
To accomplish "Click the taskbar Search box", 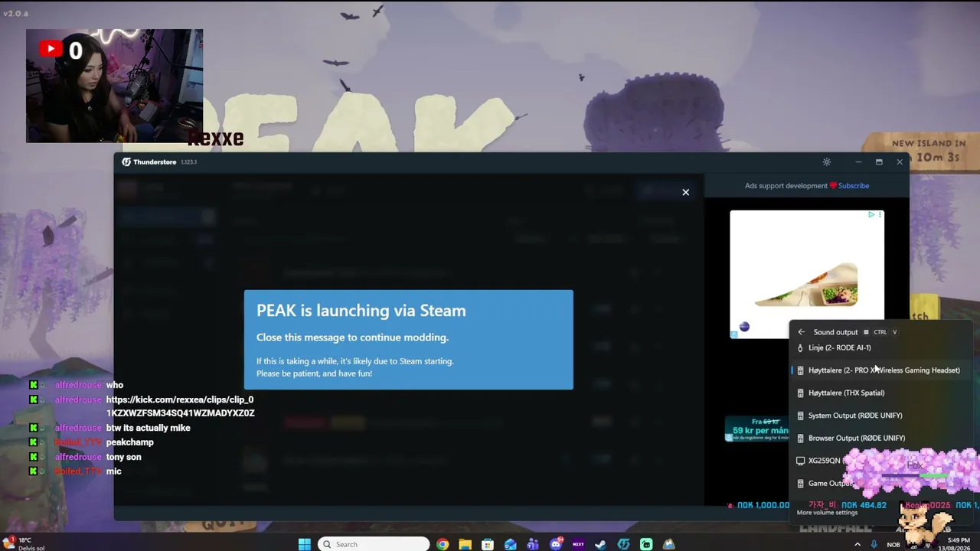I will tap(374, 544).
